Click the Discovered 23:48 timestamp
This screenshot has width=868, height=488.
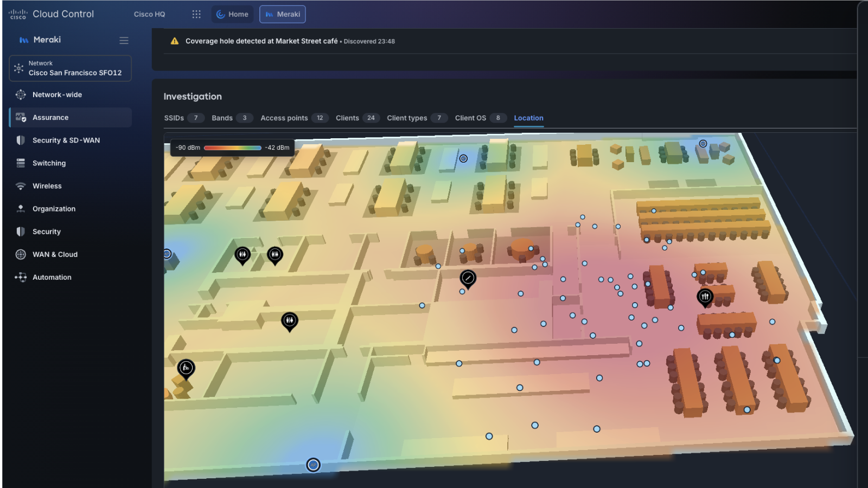(x=369, y=41)
